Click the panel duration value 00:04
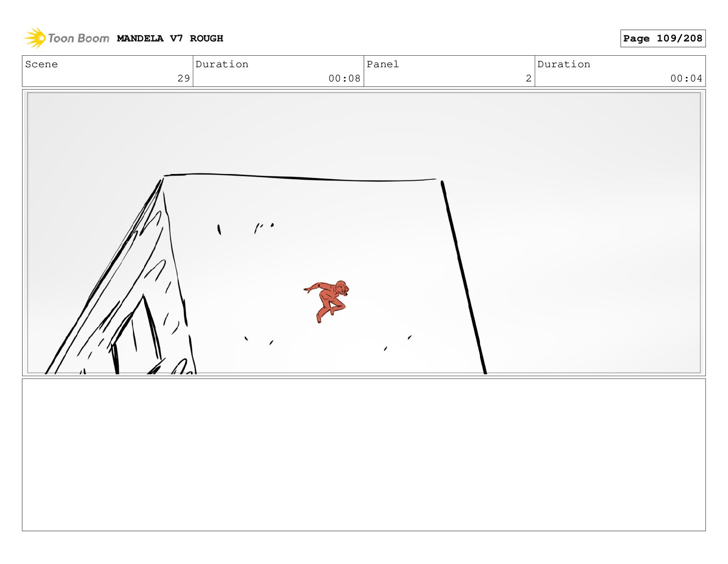The width and height of the screenshot is (728, 564). [x=686, y=78]
